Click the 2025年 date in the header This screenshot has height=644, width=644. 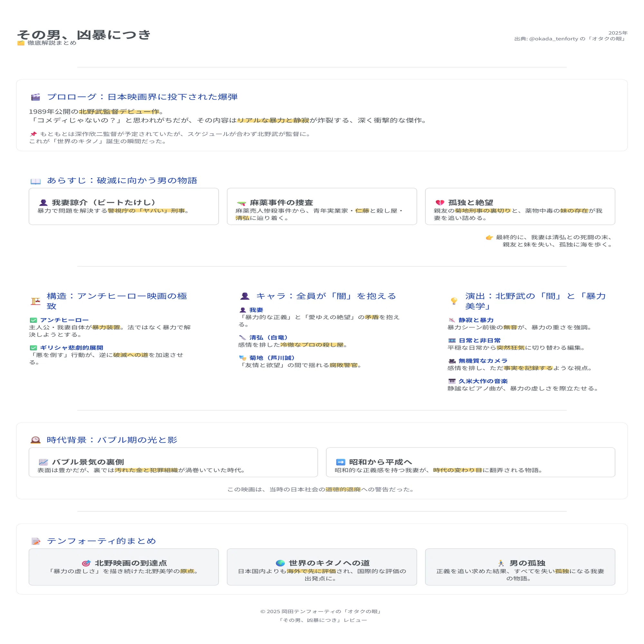point(618,33)
